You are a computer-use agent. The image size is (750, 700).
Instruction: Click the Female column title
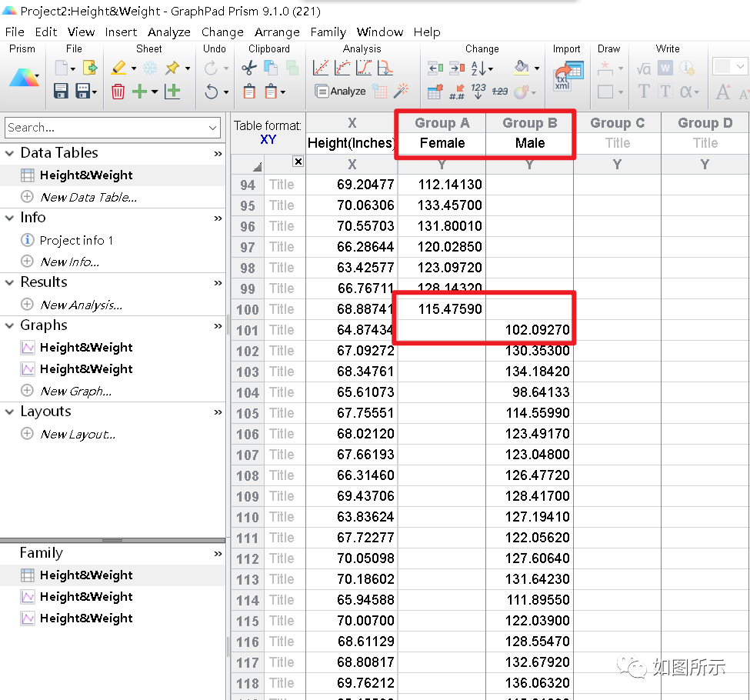click(x=442, y=143)
